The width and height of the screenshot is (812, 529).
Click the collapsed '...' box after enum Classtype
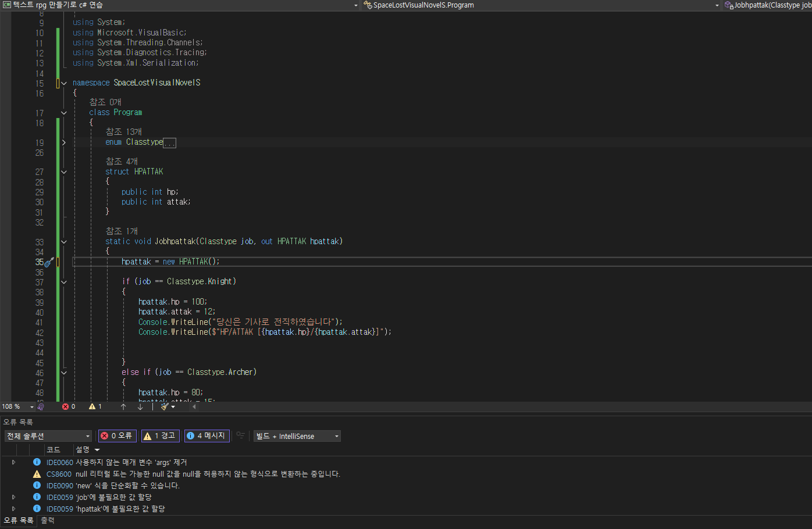pos(169,143)
